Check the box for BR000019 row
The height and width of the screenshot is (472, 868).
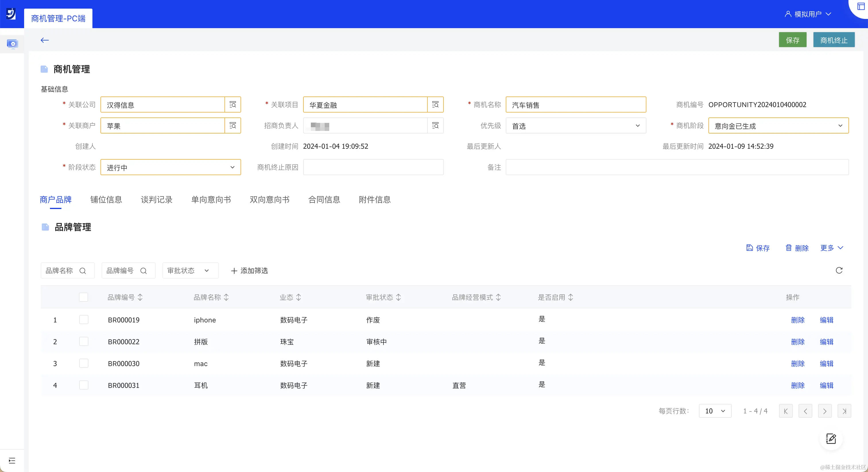(84, 319)
